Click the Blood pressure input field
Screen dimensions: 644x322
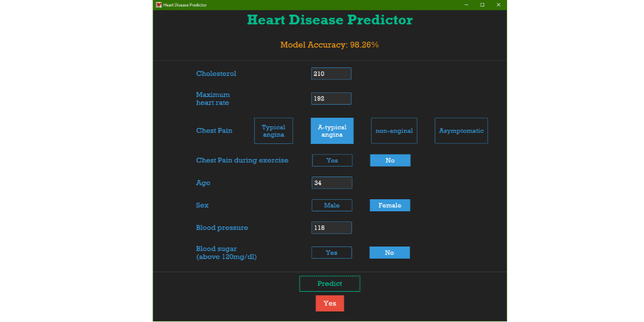coord(332,227)
